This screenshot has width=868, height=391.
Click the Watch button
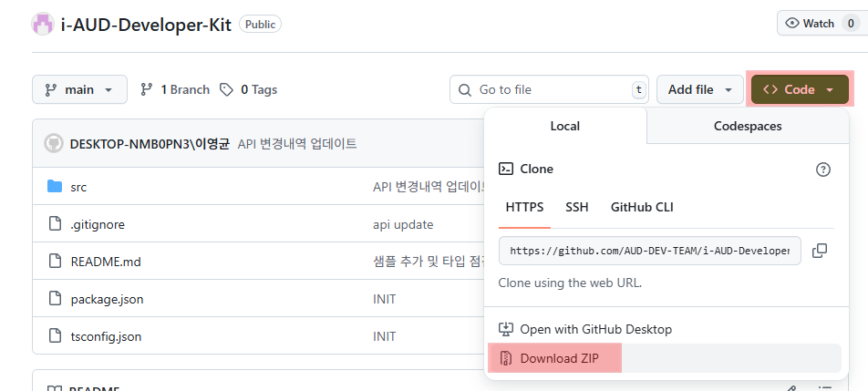pyautogui.click(x=822, y=23)
